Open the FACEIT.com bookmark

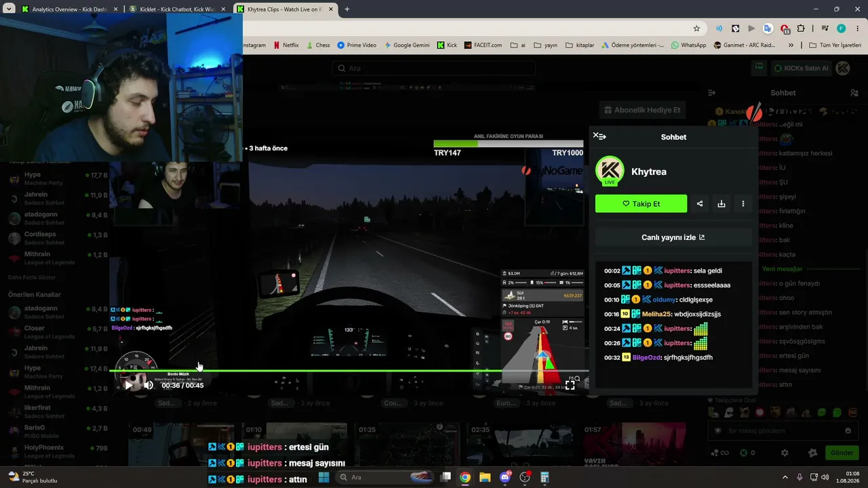484,45
